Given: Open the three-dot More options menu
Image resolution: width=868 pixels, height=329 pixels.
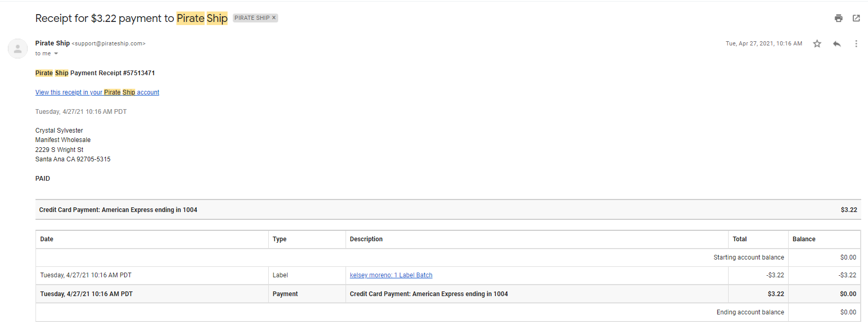Looking at the screenshot, I should pos(856,44).
